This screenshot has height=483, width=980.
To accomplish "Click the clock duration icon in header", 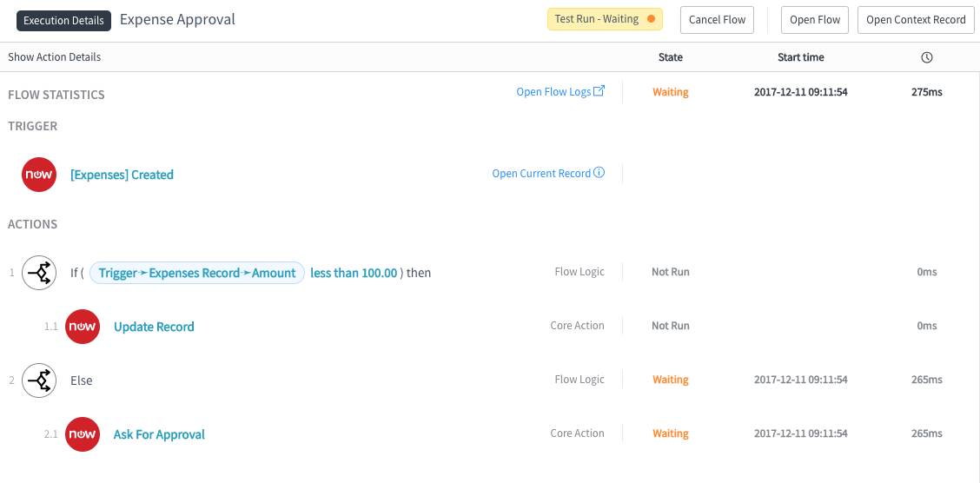I will click(927, 56).
